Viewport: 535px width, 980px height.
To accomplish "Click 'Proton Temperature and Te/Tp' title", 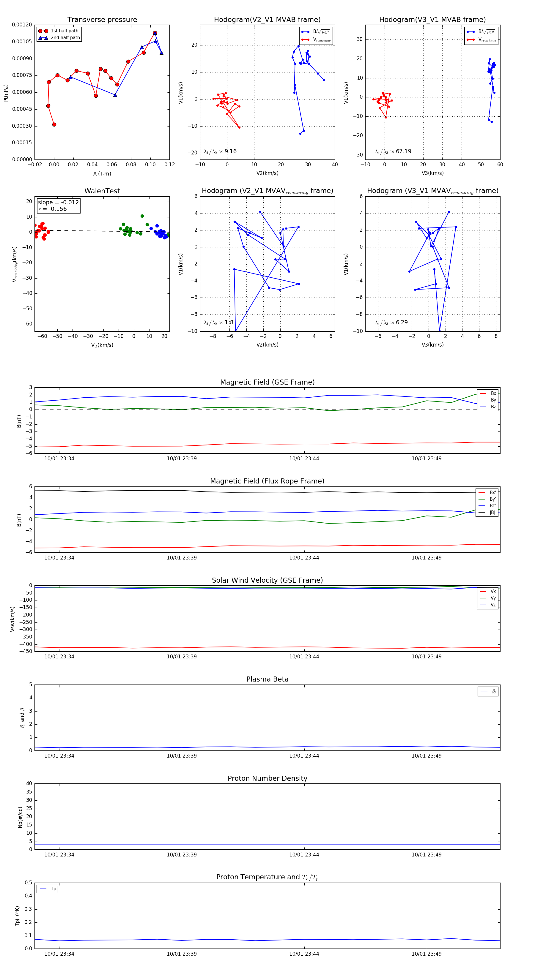I will click(267, 877).
